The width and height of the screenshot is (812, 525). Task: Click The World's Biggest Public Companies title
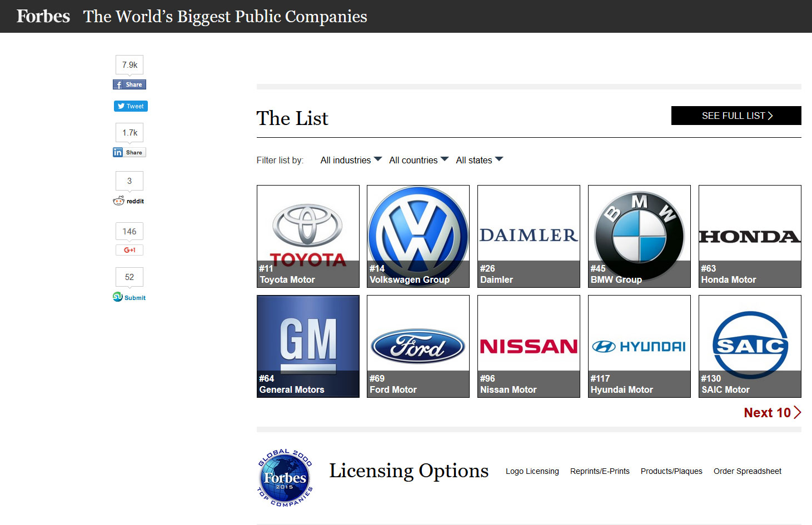[x=225, y=17]
